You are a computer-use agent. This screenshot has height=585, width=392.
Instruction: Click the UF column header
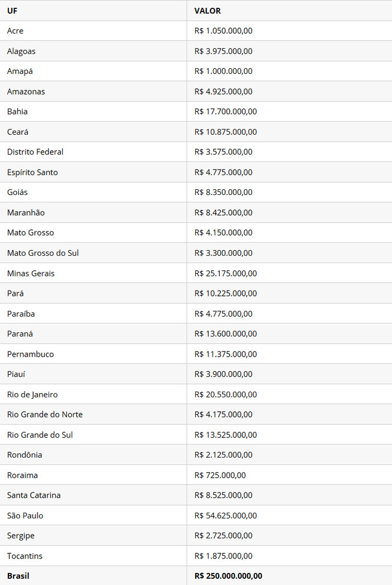[12, 10]
